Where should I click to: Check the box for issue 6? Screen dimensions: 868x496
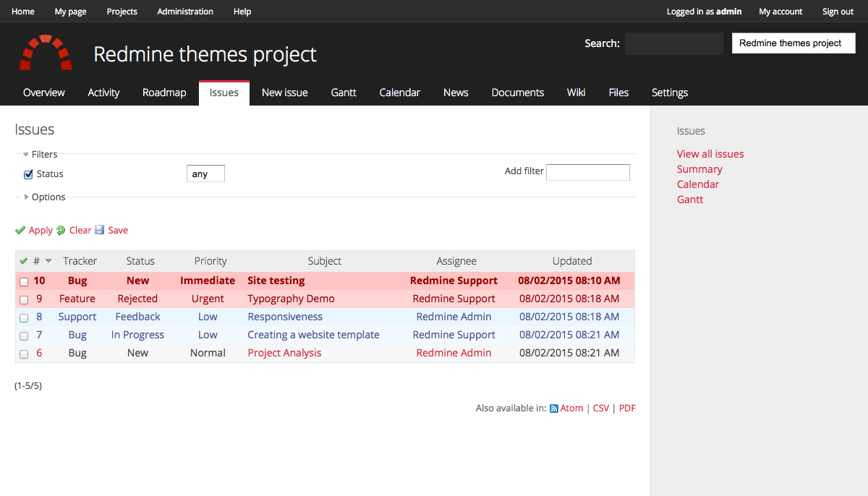[24, 354]
